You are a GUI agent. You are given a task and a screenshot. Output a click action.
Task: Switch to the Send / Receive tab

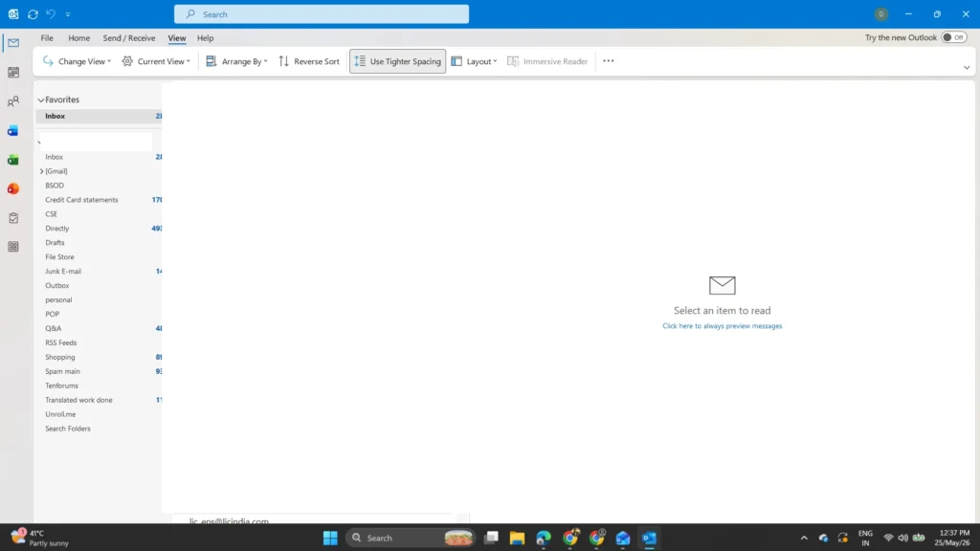[x=129, y=38]
